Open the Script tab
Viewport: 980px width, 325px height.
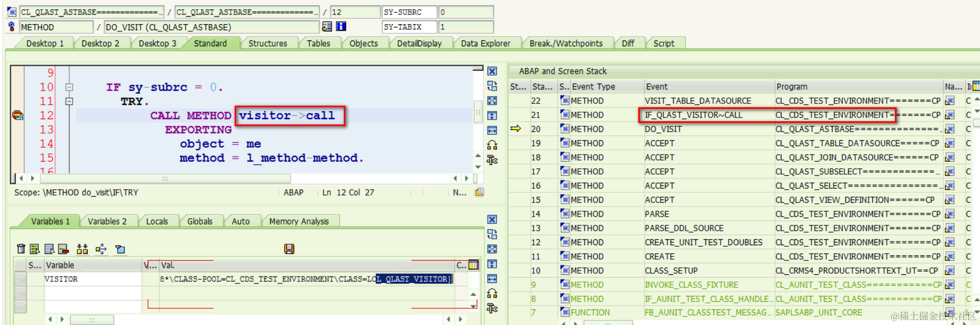tap(664, 43)
